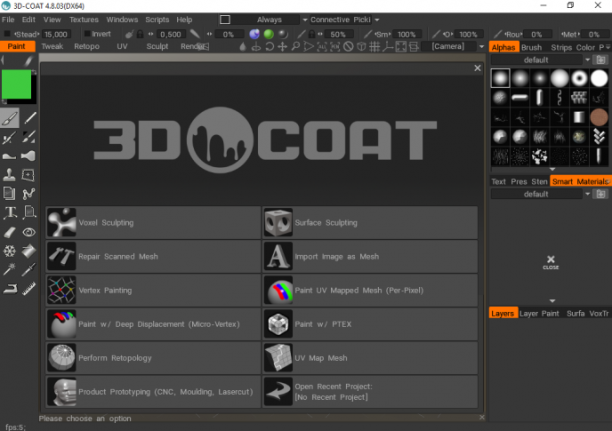Expand the Connective Picking dropdown
Viewport: 612px width, 431px height.
point(377,20)
